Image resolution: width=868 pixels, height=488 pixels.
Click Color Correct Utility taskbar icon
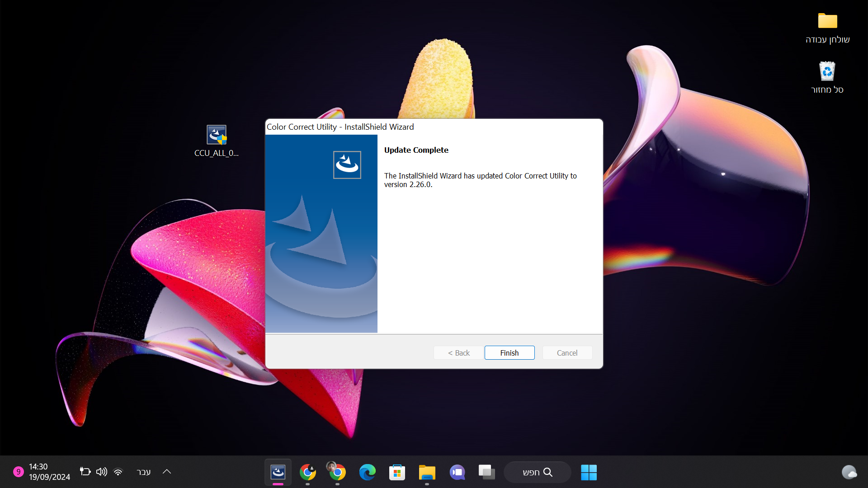(x=278, y=472)
